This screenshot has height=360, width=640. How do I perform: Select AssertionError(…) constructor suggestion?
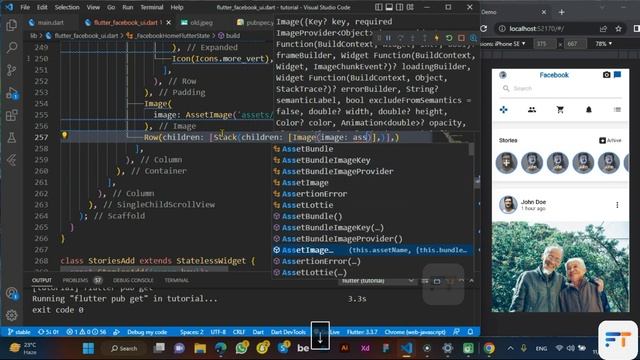tap(373, 261)
